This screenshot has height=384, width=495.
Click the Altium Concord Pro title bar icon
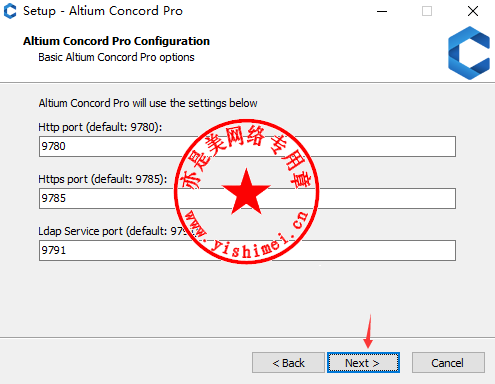tap(10, 11)
